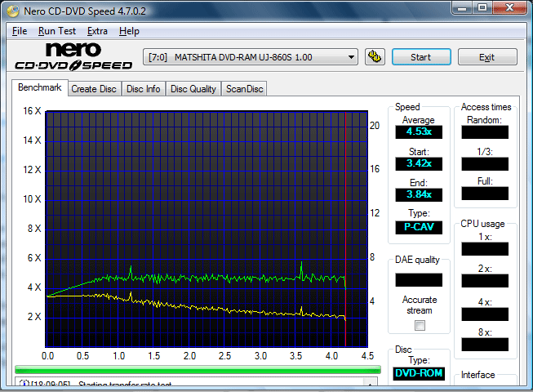This screenshot has height=392, width=533.
Task: Click the red position marker on graph
Action: (345, 229)
